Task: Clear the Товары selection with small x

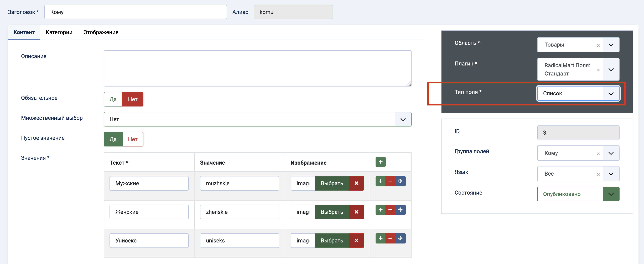Action: [x=598, y=45]
